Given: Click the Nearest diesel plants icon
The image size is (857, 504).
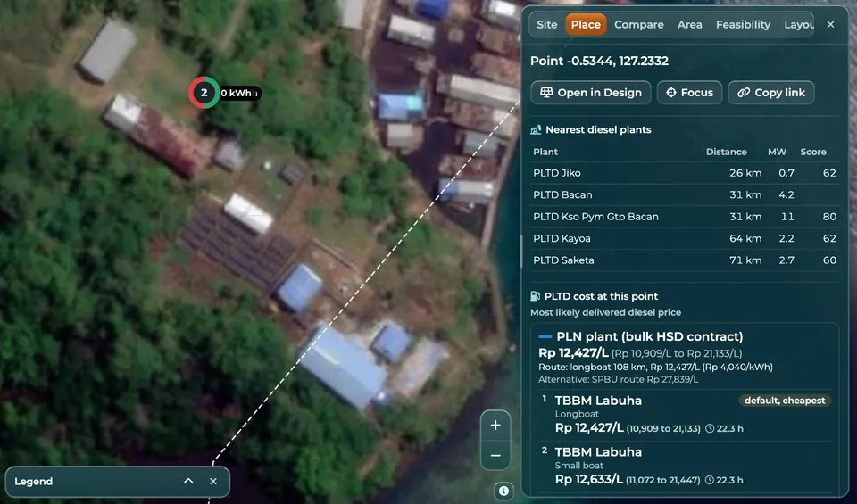Looking at the screenshot, I should click(536, 130).
